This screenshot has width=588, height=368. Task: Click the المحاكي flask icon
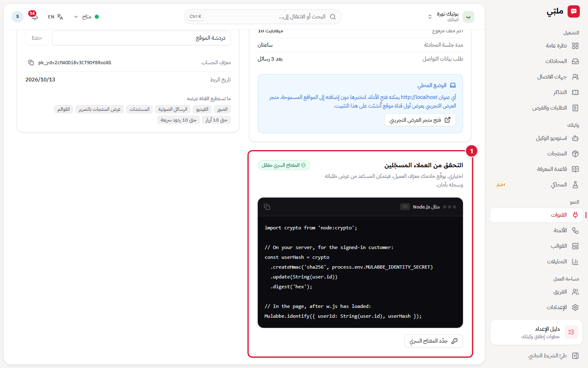pyautogui.click(x=575, y=185)
